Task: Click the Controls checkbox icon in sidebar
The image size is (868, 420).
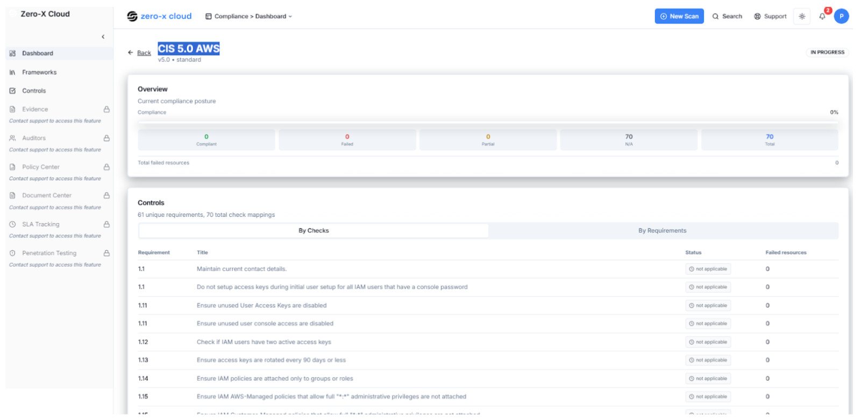Action: [12, 91]
